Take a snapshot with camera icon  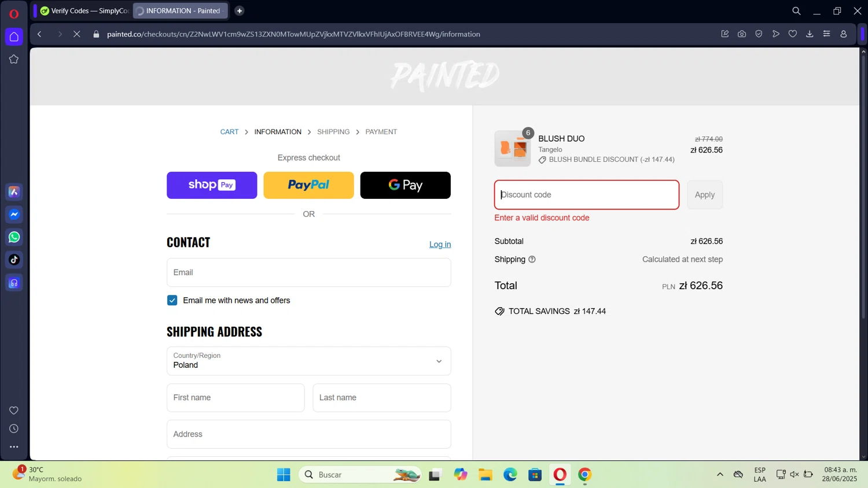point(742,34)
